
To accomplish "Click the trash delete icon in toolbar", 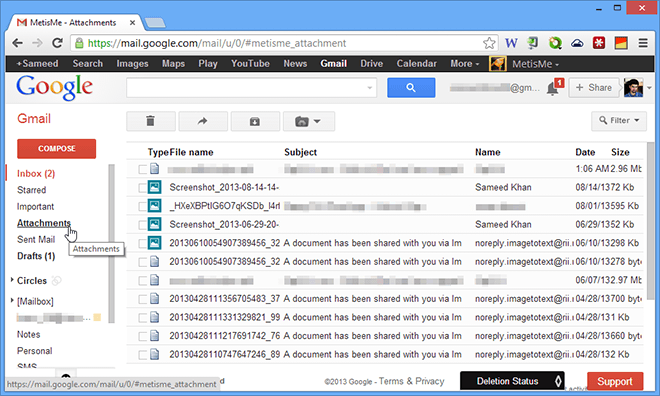I will (x=151, y=121).
